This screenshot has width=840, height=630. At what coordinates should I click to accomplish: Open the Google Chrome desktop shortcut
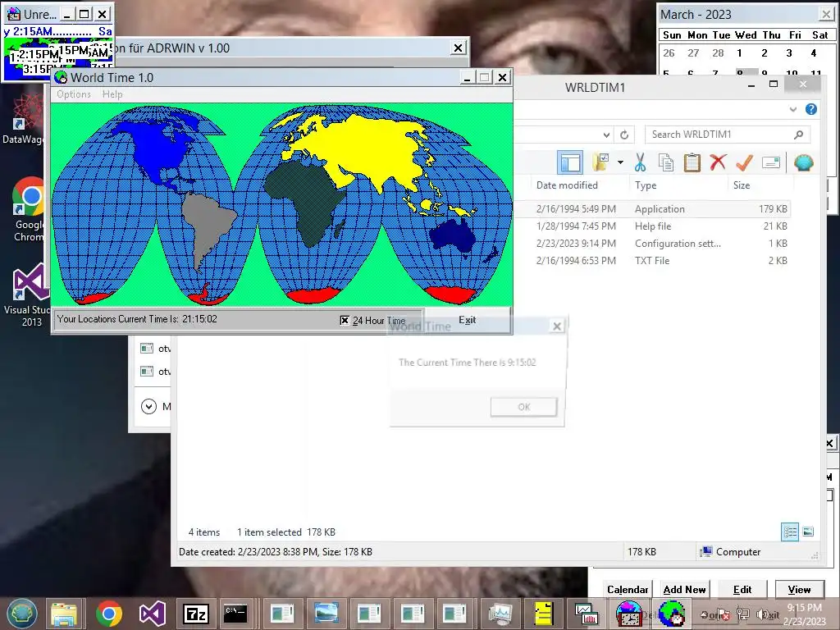(x=28, y=209)
